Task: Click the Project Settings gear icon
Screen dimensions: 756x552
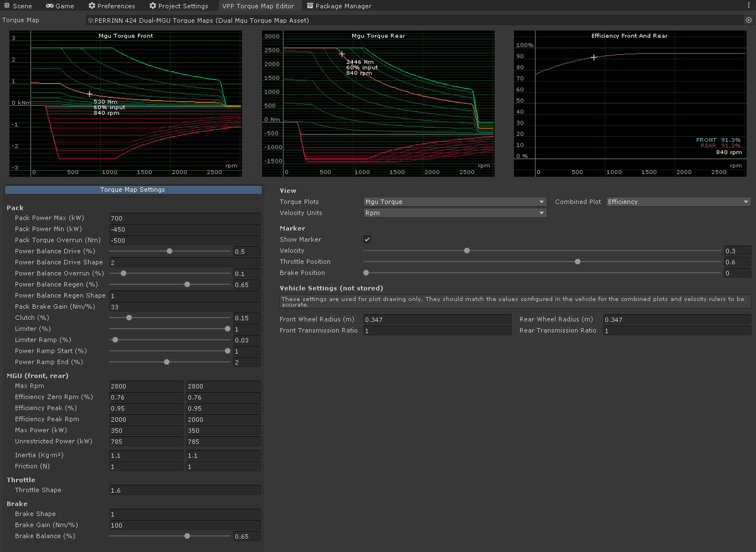Action: pos(152,6)
